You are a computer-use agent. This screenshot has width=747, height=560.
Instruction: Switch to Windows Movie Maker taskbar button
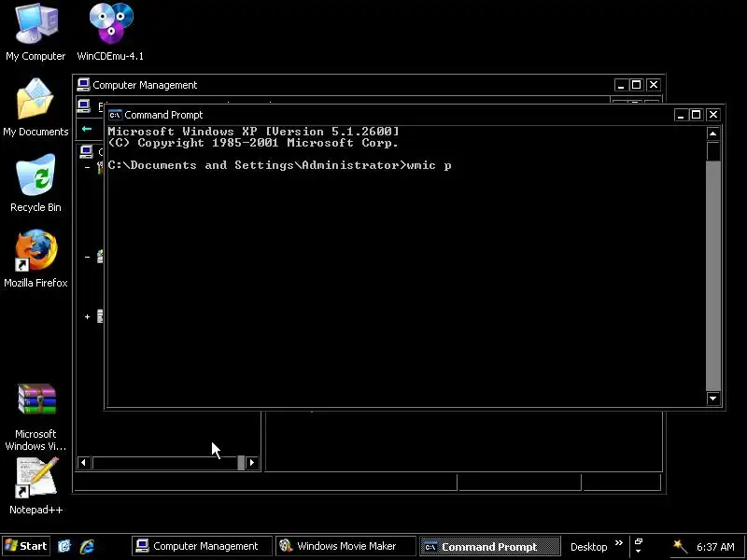coord(345,546)
